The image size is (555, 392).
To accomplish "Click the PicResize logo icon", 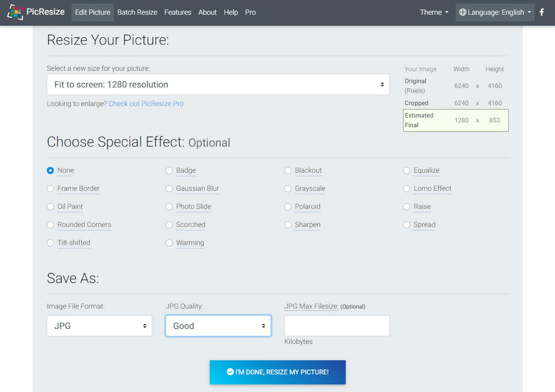I will [15, 12].
